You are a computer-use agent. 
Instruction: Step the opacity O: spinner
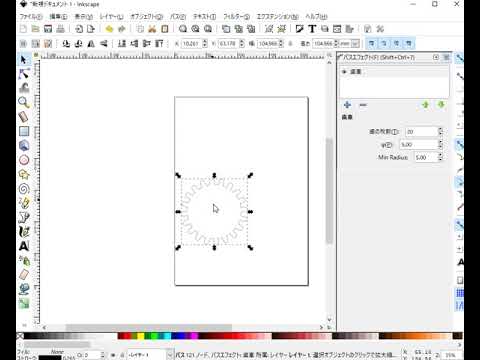coord(103,355)
